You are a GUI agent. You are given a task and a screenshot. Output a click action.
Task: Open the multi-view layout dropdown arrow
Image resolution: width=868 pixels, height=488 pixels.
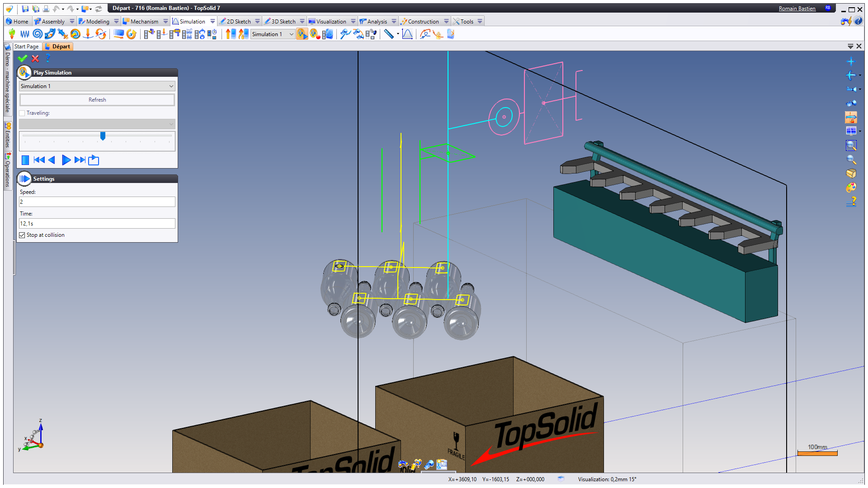(860, 131)
